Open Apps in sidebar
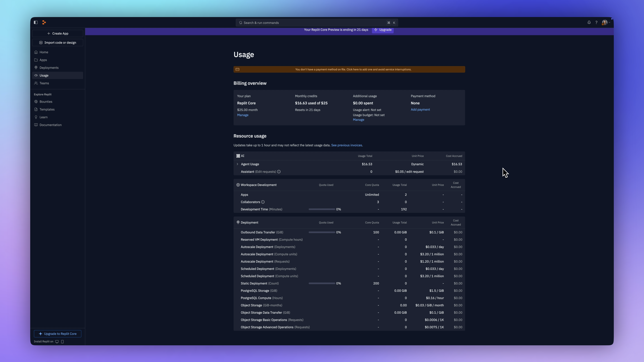Viewport: 644px width, 362px height. pyautogui.click(x=57, y=60)
